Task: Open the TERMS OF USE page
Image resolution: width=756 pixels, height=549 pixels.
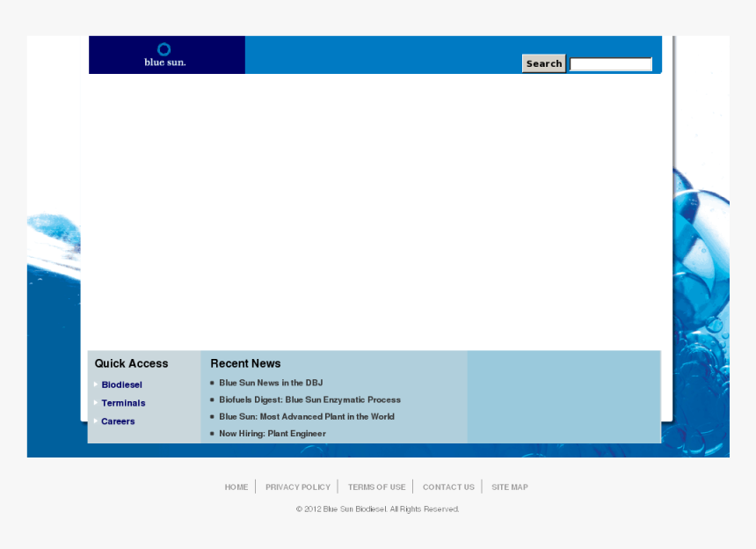Action: click(x=376, y=487)
